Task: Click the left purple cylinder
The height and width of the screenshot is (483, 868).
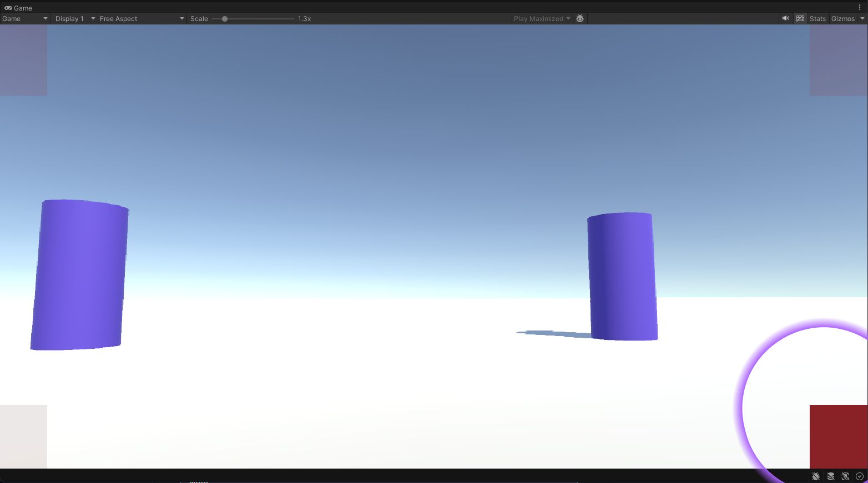Action: [79, 275]
